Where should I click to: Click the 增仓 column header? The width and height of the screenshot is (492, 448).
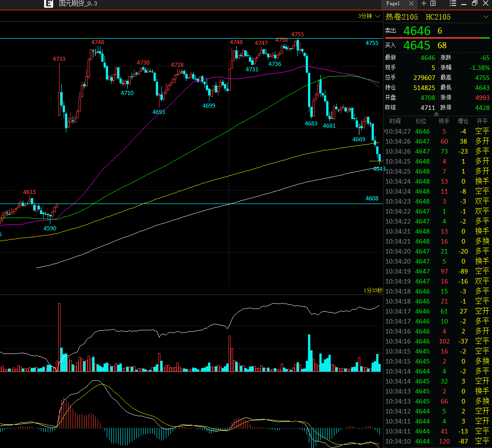[x=463, y=121]
